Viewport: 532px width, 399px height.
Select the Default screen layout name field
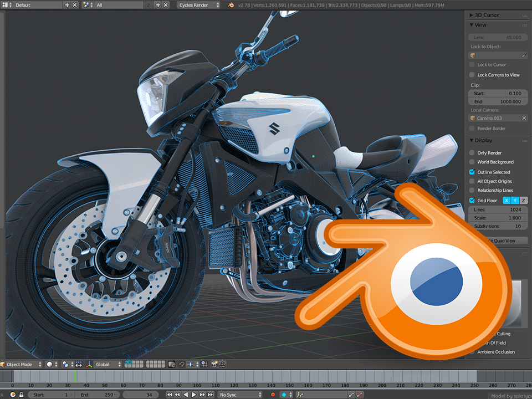click(38, 5)
